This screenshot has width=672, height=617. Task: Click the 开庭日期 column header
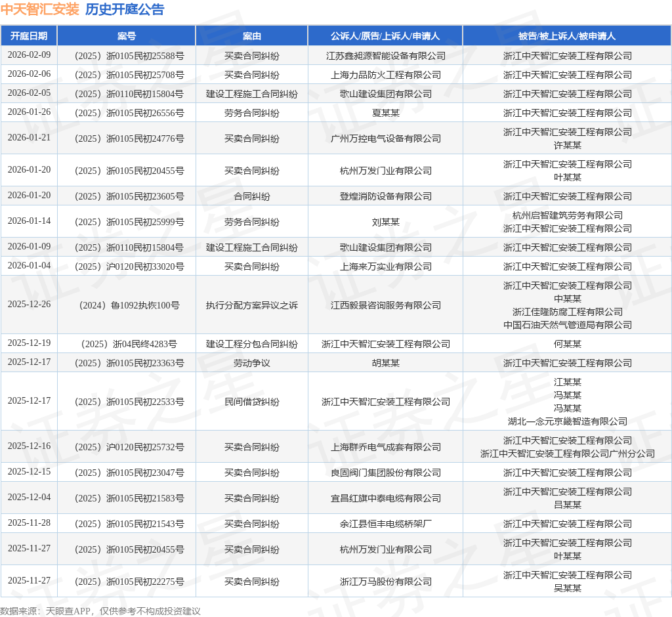29,36
